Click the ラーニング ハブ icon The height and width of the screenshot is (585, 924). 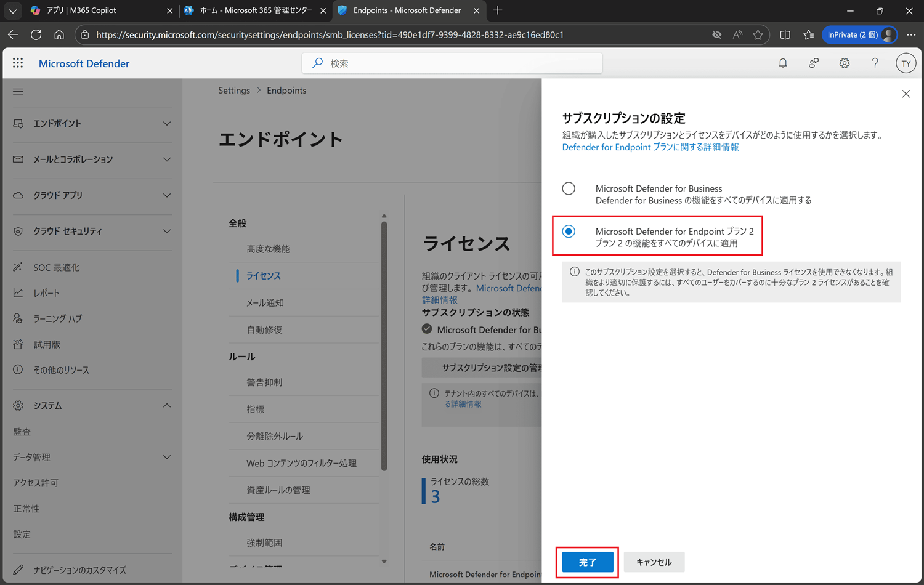(18, 318)
